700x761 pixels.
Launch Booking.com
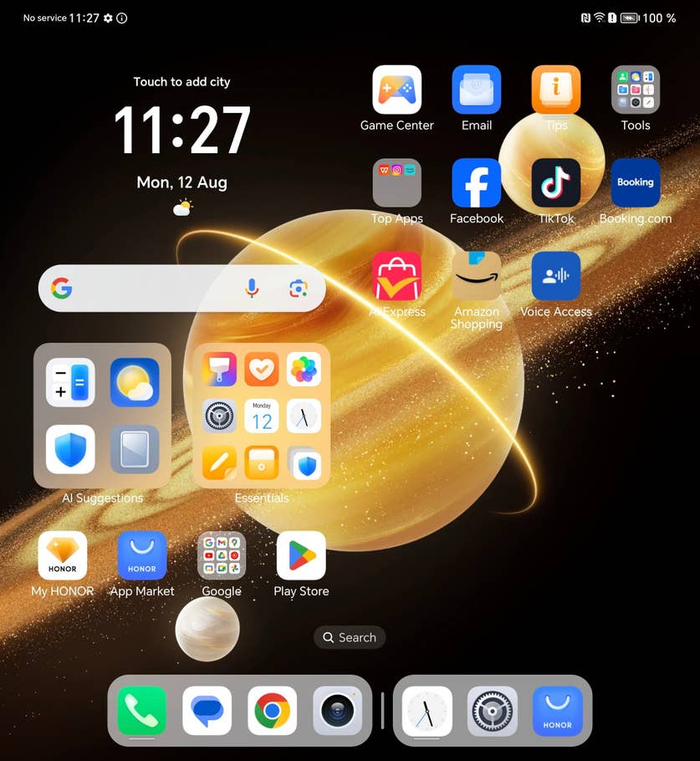[x=635, y=182]
